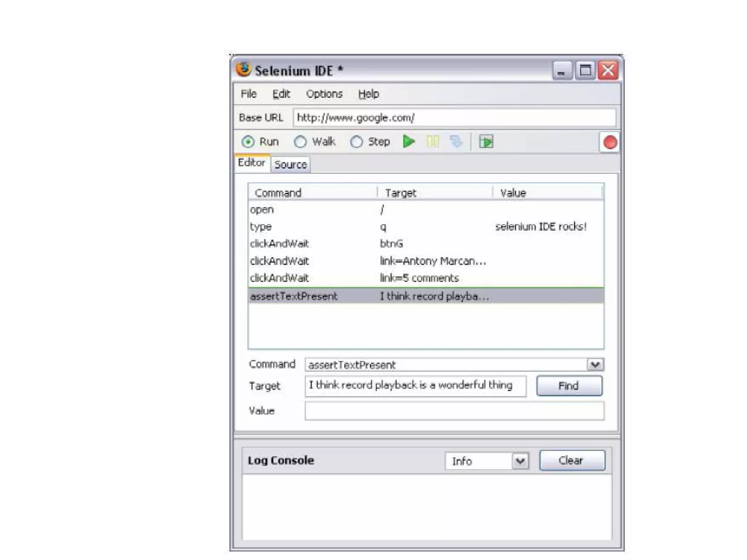Switch to the Source tab

point(290,164)
